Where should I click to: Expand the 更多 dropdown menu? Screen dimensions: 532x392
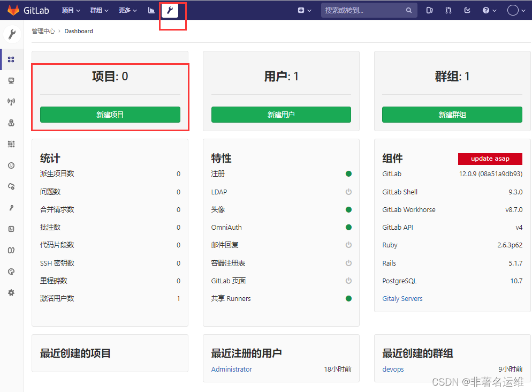tap(128, 11)
